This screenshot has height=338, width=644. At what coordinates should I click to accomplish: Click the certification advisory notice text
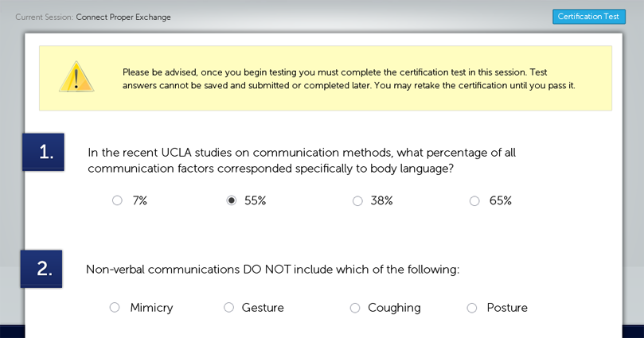tap(348, 79)
